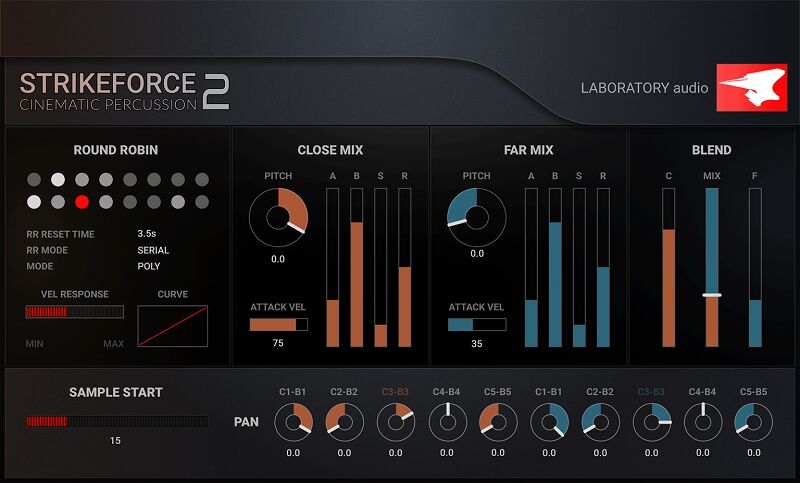800x483 pixels.
Task: Toggle second round robin dot in top row
Action: pos(58,180)
